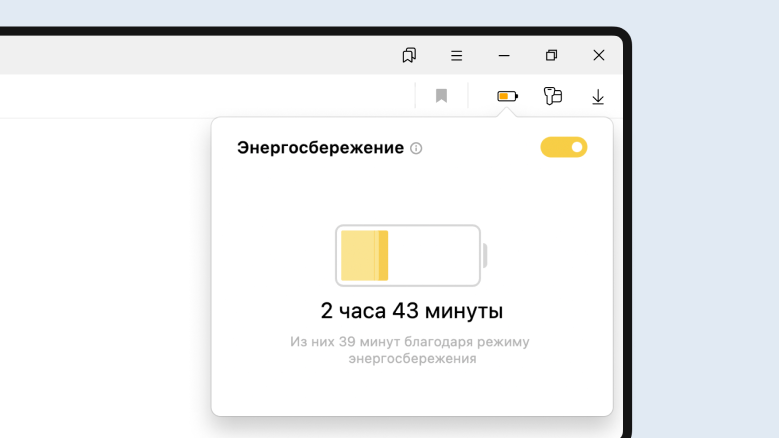Open the browser hamburger menu
779x438 pixels.
[456, 55]
